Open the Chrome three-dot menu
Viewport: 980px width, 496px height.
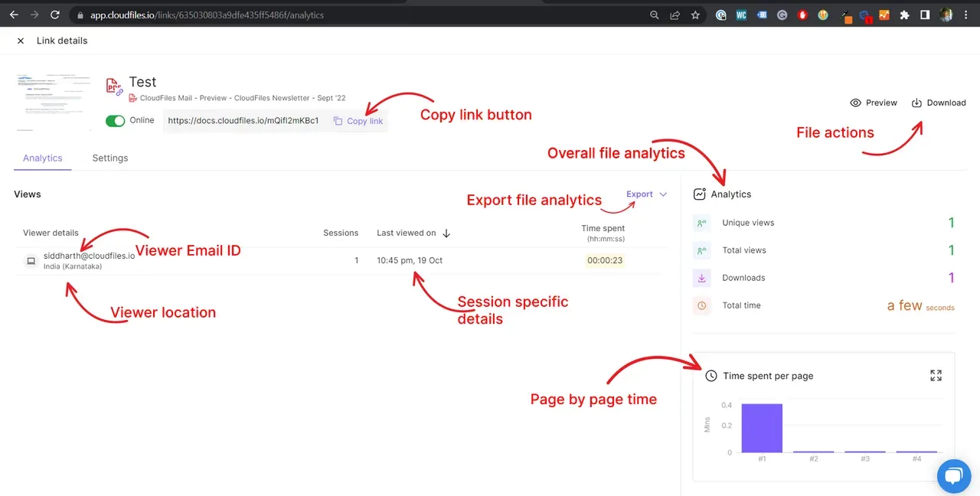[x=966, y=15]
